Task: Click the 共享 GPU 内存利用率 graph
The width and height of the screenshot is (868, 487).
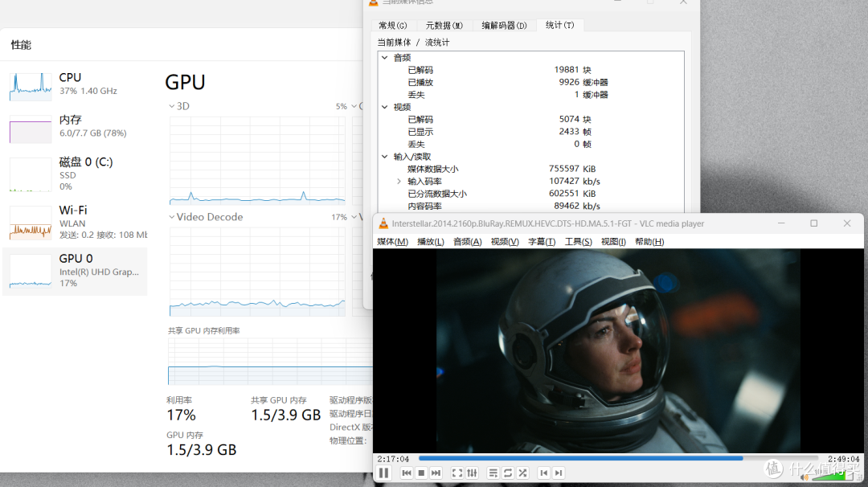Action: pos(270,362)
